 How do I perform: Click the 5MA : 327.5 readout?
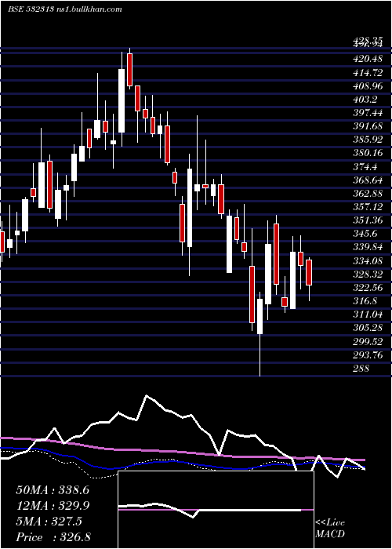[49, 522]
